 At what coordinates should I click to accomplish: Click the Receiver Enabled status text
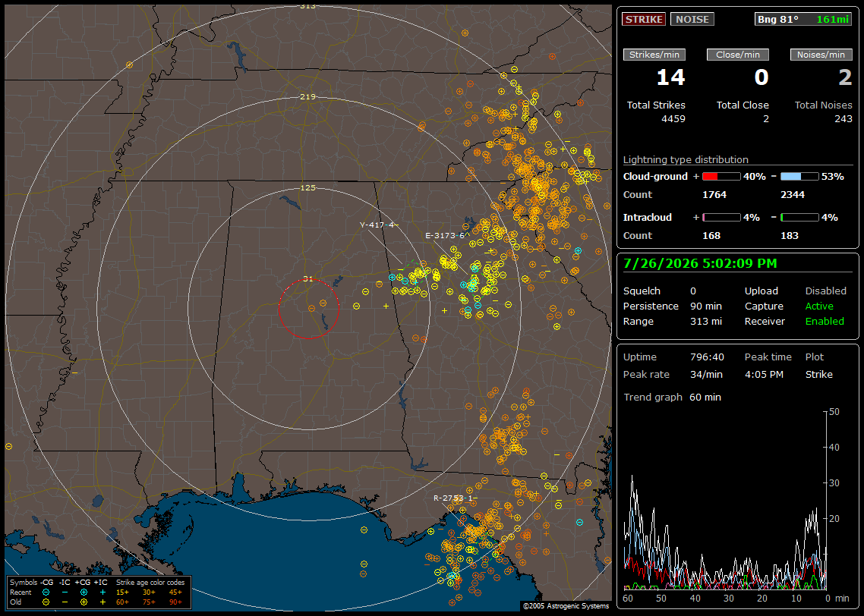[825, 322]
